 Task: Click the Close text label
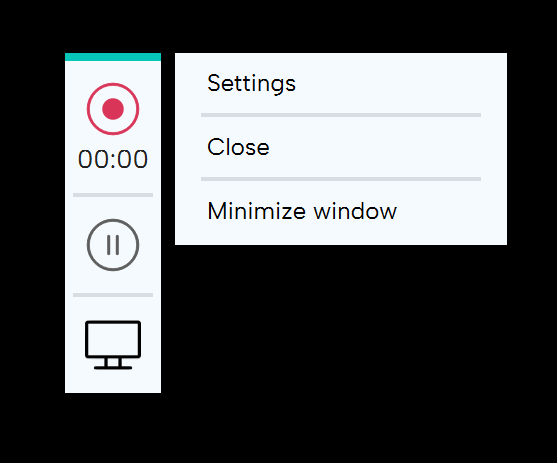[x=238, y=147]
